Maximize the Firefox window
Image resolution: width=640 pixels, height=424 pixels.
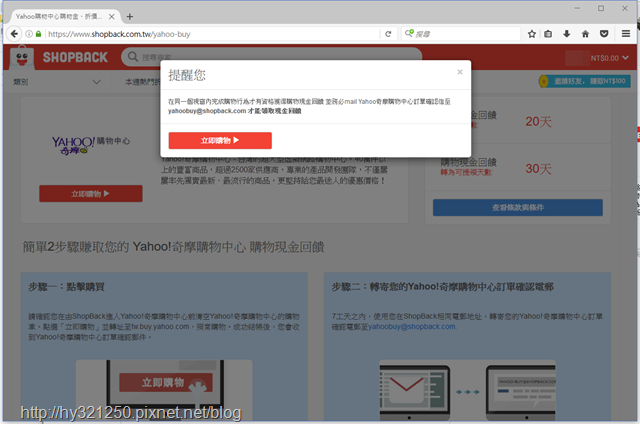click(x=601, y=8)
